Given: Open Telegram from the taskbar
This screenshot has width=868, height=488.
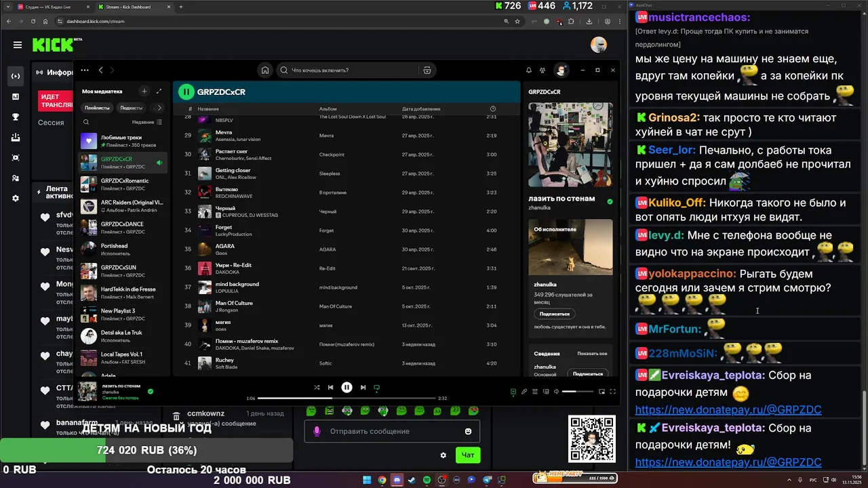Looking at the screenshot, I should coord(486,480).
